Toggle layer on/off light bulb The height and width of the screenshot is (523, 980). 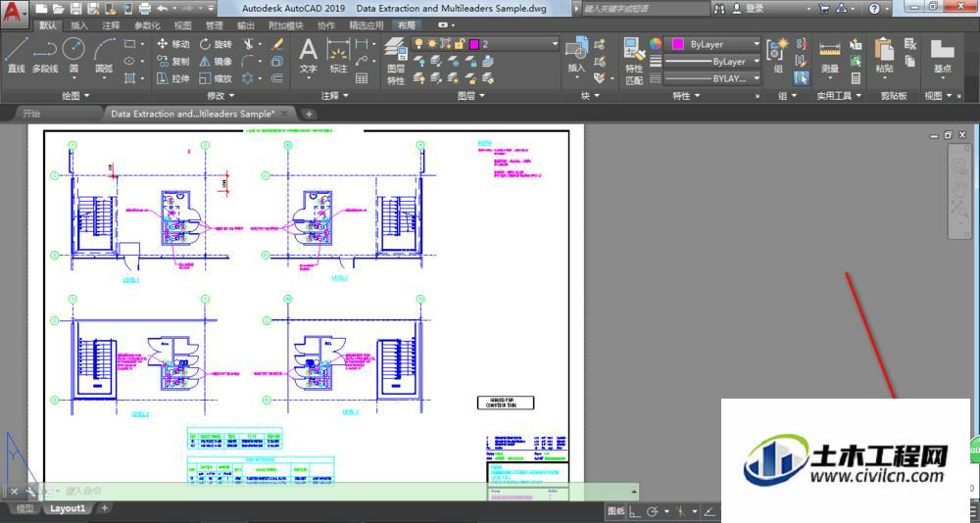(x=419, y=44)
